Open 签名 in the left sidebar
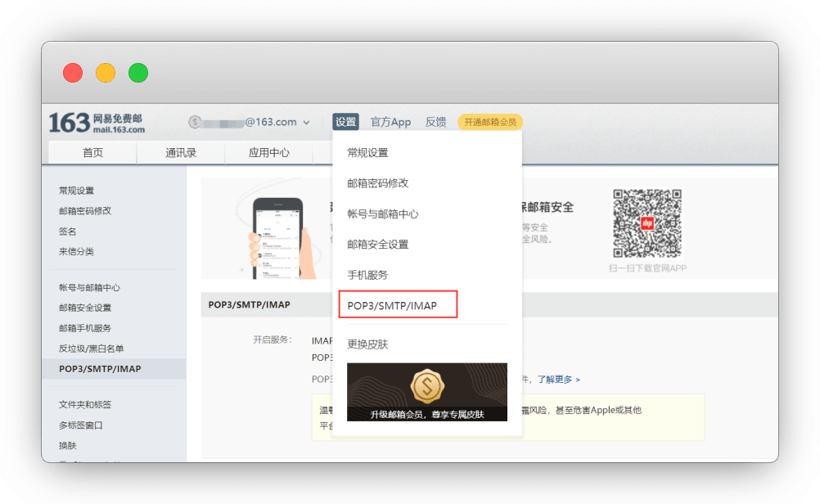This screenshot has height=504, width=820. pyautogui.click(x=68, y=232)
